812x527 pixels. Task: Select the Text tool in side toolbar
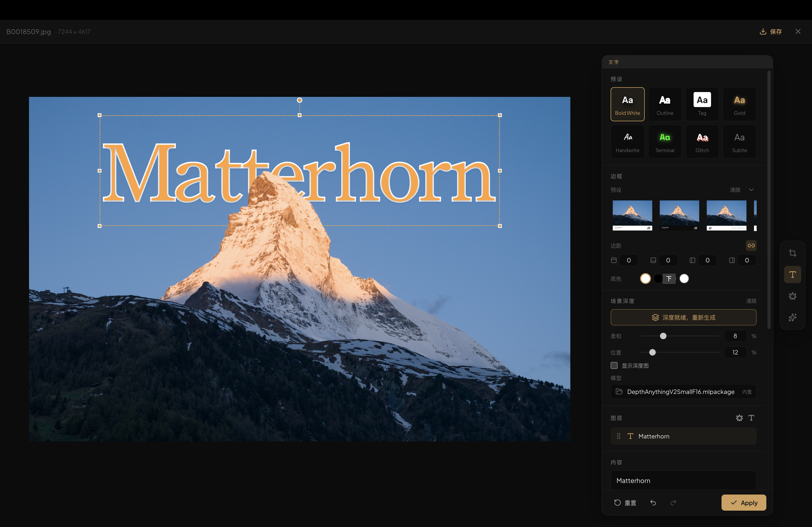click(x=792, y=275)
